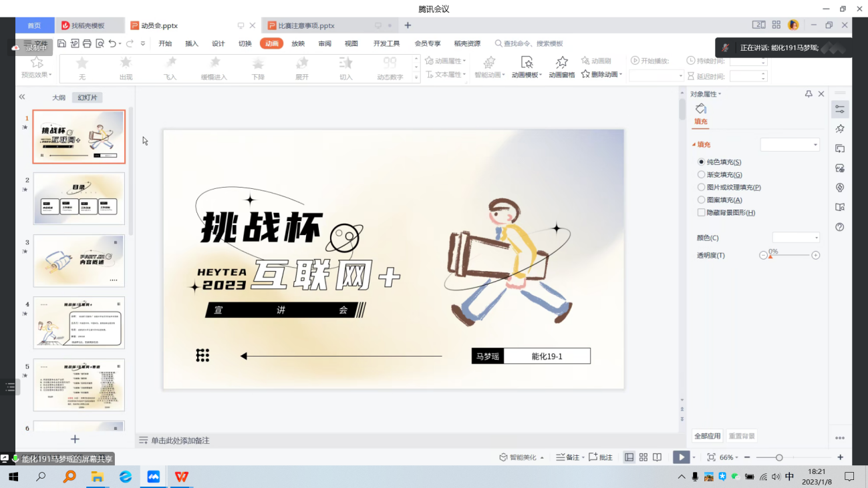Click the Undo arrow icon
This screenshot has height=488, width=868.
click(x=112, y=43)
